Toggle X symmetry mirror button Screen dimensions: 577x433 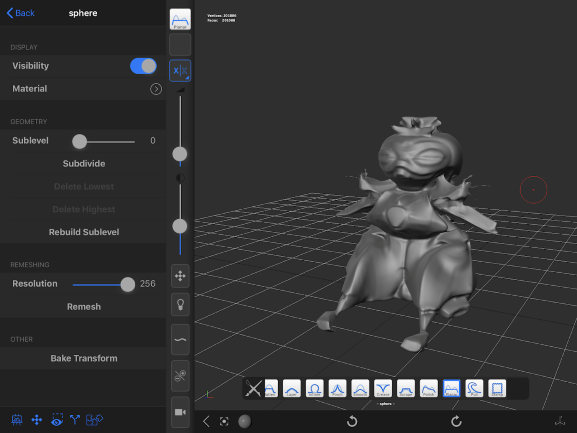180,70
